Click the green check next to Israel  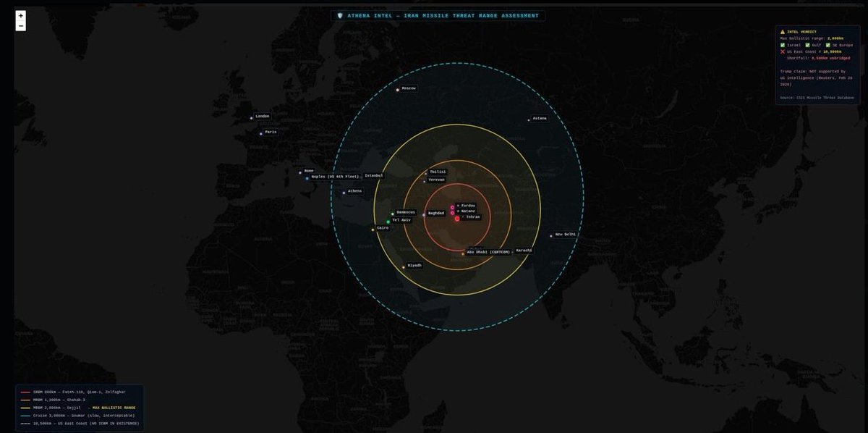click(783, 45)
